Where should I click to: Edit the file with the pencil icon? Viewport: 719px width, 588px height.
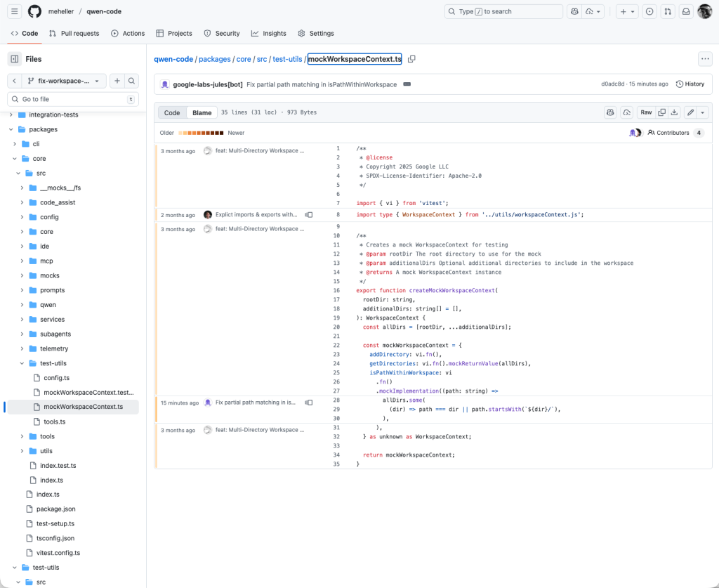pyautogui.click(x=690, y=112)
